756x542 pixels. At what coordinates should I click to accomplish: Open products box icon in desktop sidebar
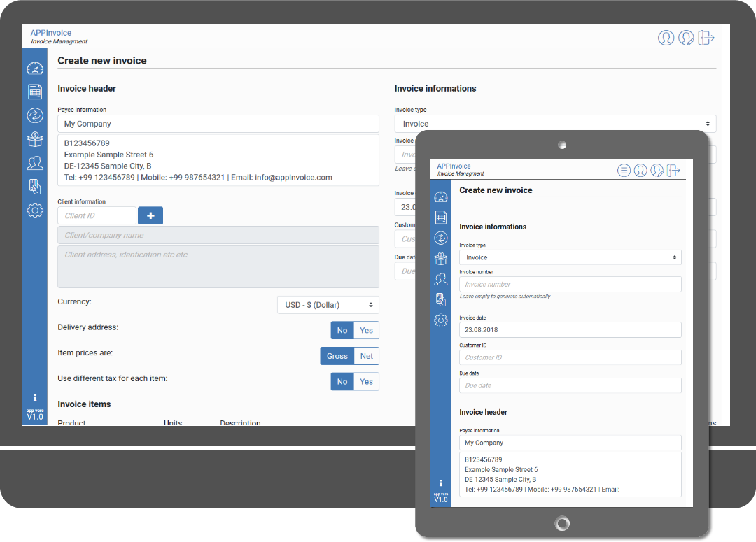(35, 139)
